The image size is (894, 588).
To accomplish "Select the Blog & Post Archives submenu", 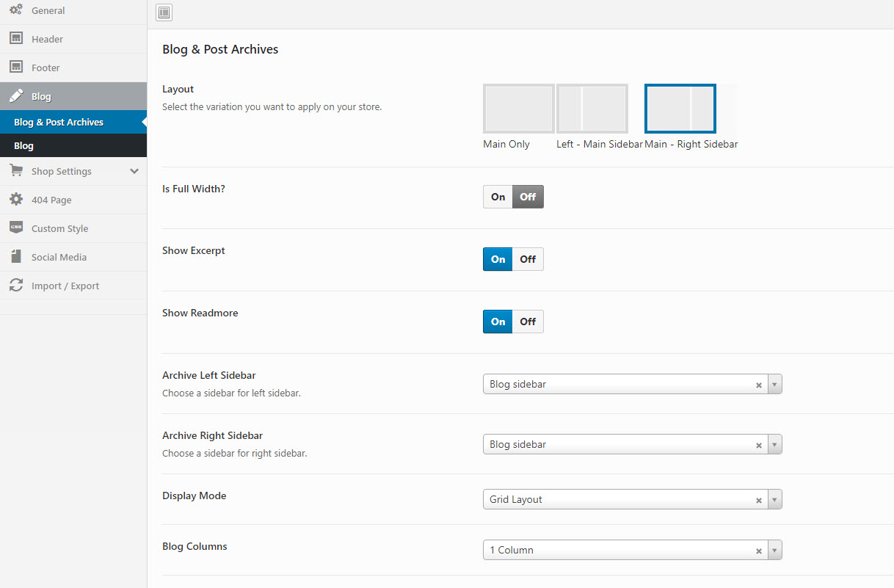I will tap(73, 122).
